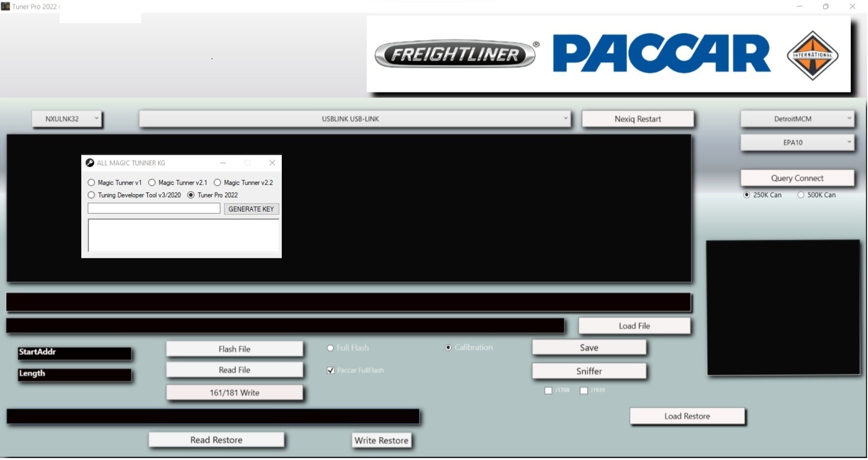Select the Tuning Developer Tool v3/2020 option
868x460 pixels.
pos(91,195)
